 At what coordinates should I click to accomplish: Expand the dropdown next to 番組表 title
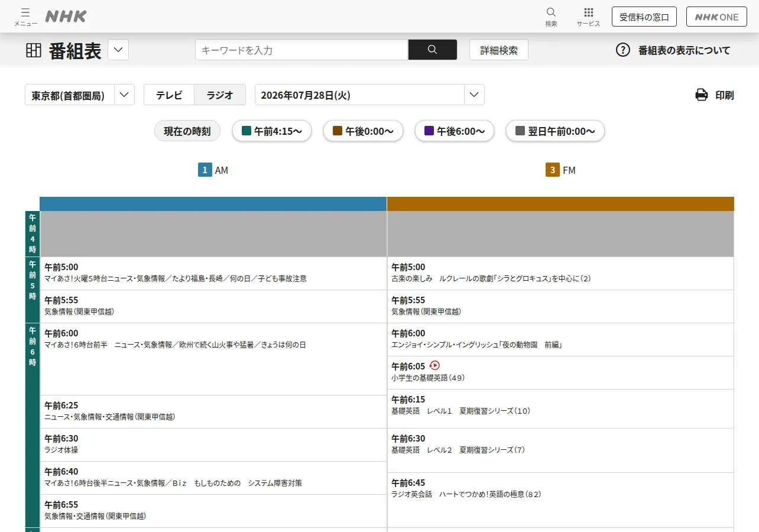(x=118, y=50)
